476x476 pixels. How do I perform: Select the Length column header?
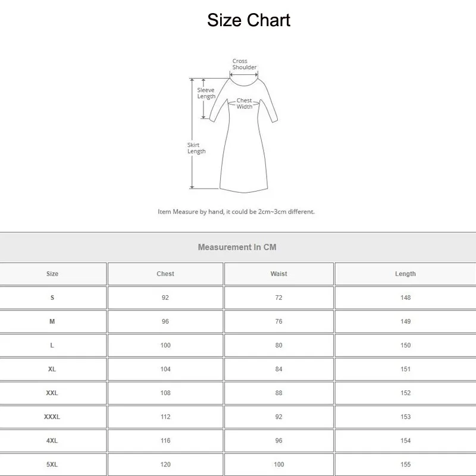(x=405, y=274)
